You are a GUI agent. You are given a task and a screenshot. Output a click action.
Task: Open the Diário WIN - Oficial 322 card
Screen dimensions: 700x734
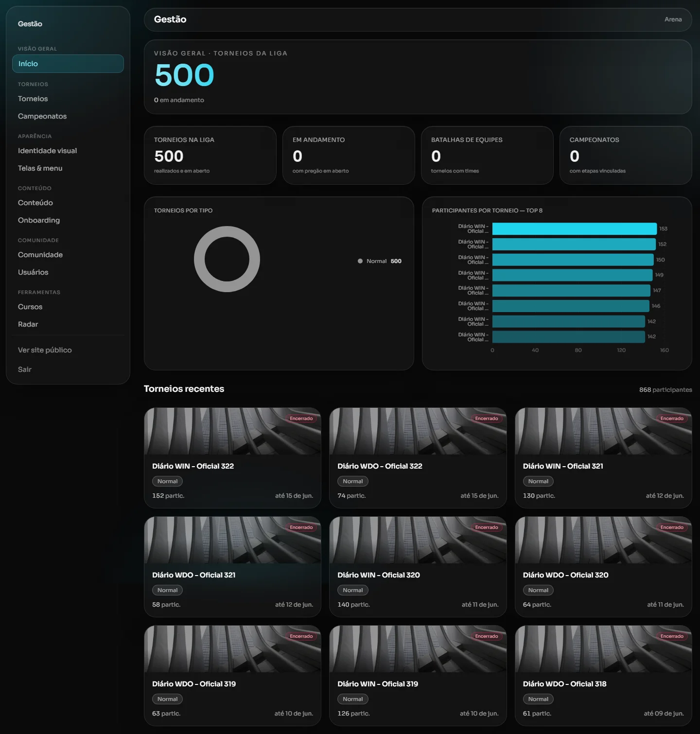[232, 458]
